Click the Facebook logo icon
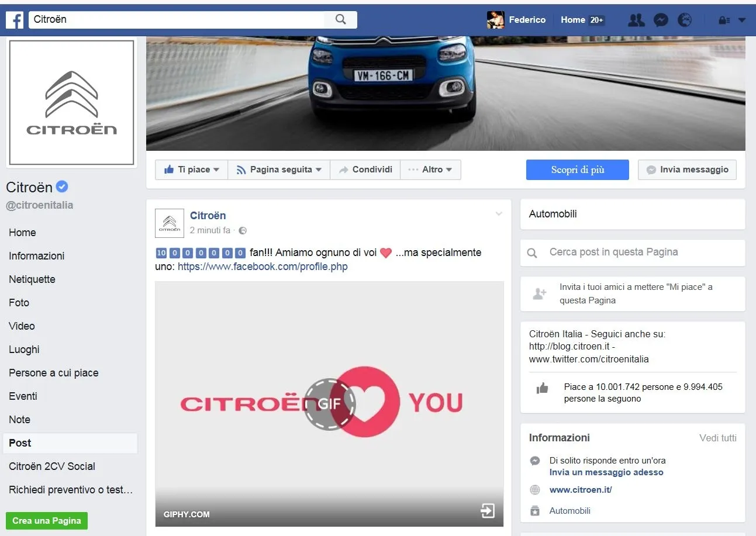This screenshot has height=536, width=756. pyautogui.click(x=15, y=20)
